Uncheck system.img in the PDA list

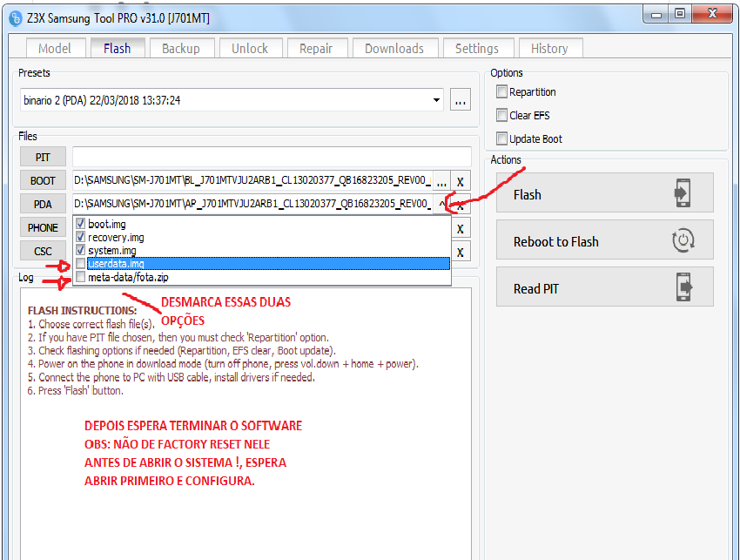(x=81, y=250)
